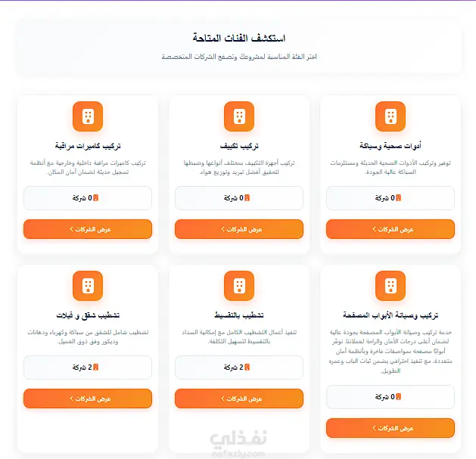Viewport: 476px width, 459px height.
Task: Click the تشطيب شقق و فيلات heading
Action: pyautogui.click(x=88, y=315)
